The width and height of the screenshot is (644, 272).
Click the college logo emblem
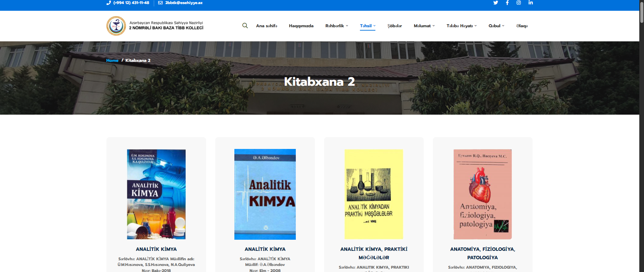point(116,26)
